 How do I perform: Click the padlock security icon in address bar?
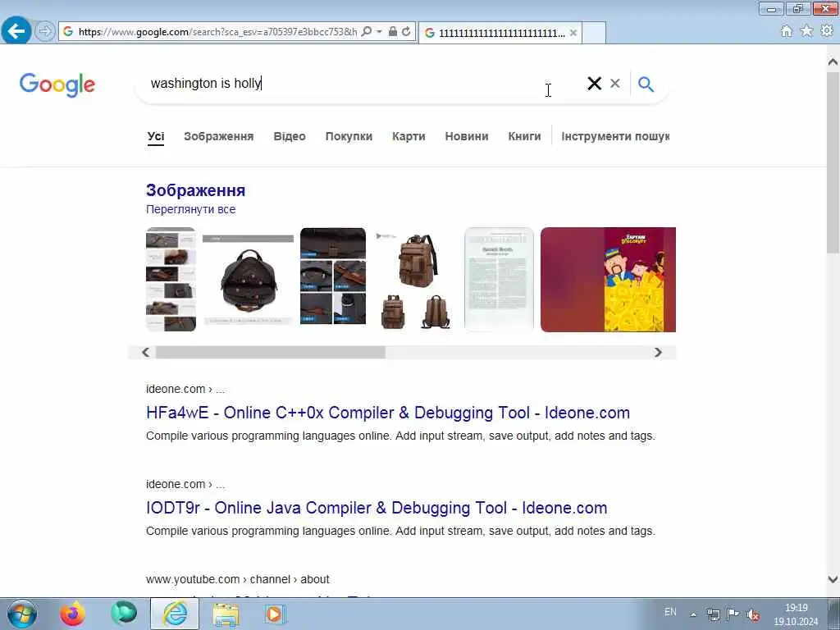click(x=393, y=32)
